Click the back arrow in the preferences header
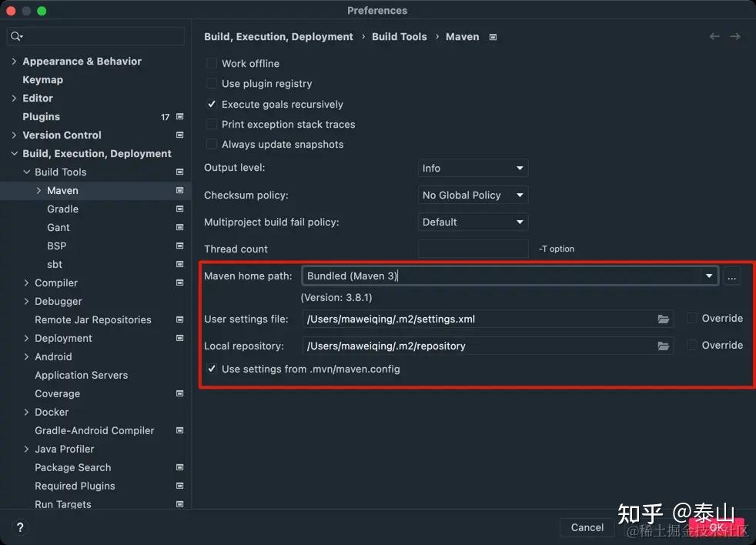Screen dimensions: 756x545 coord(714,36)
